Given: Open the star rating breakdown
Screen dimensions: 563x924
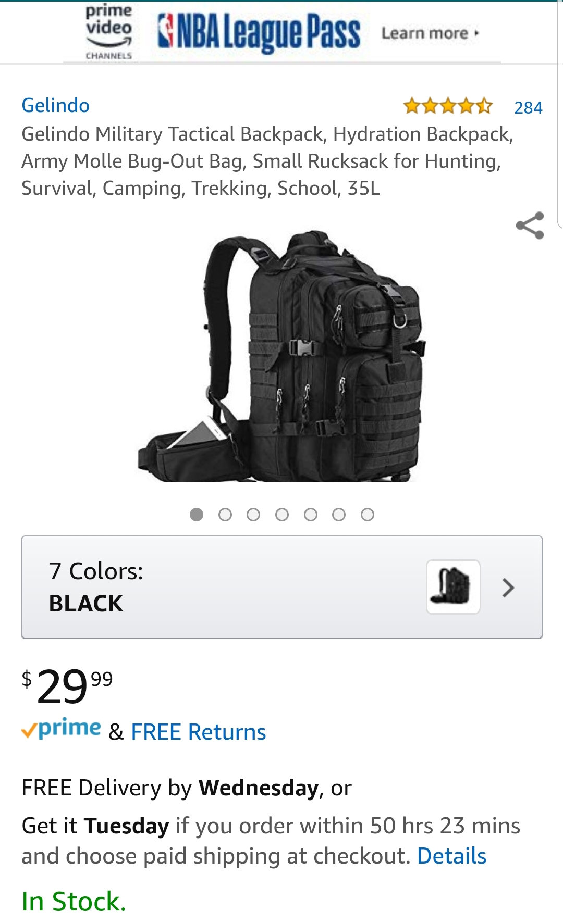Looking at the screenshot, I should (x=448, y=106).
